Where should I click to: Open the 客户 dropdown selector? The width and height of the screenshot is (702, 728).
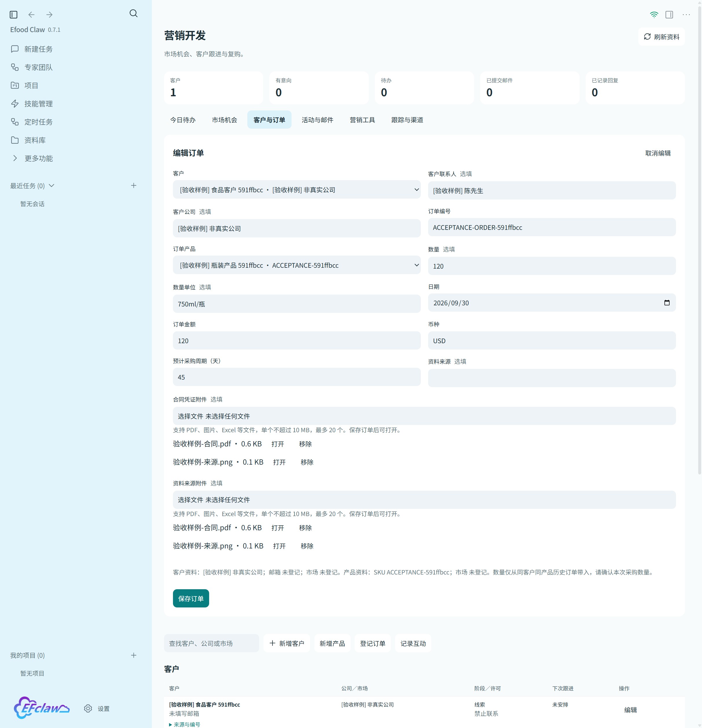tap(296, 190)
